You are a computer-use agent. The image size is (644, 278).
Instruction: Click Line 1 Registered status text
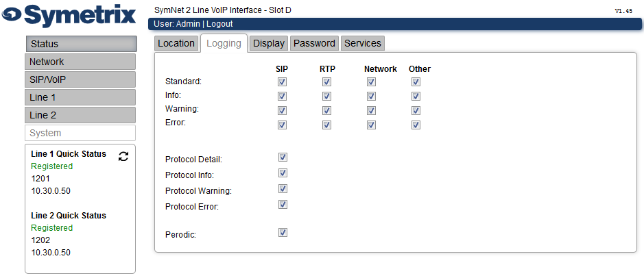pos(51,166)
